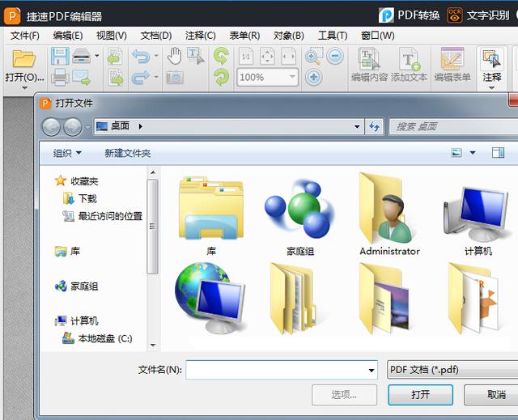Select 下载 in the navigation pane
Viewport: 518px width, 420px height.
(79, 198)
